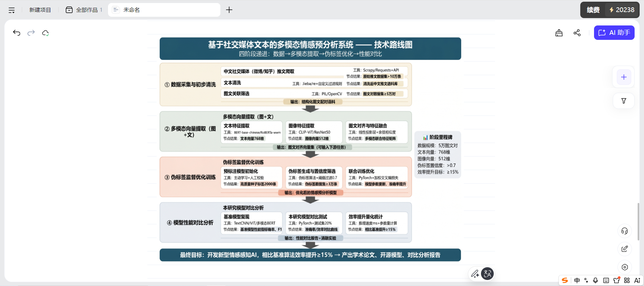This screenshot has width=644, height=286.
Task: Click the '文本特征提取' box title
Action: point(236,126)
